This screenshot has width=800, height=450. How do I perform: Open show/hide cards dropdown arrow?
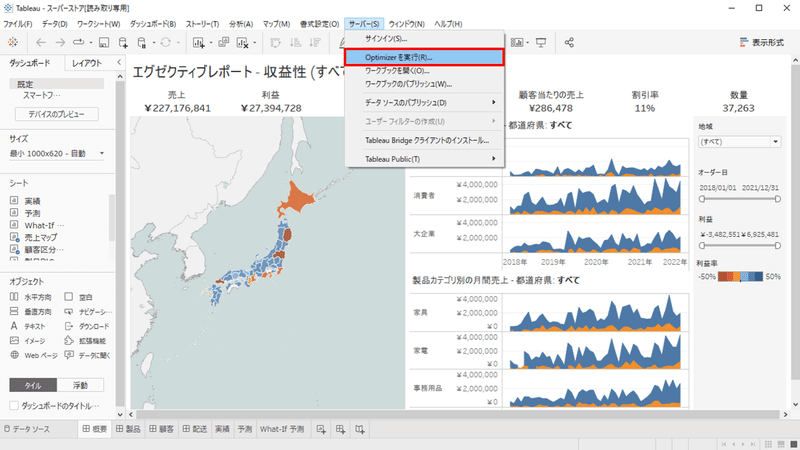point(528,43)
